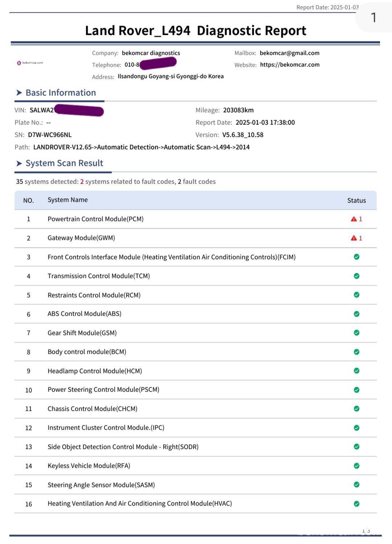Click the System Name column header
This screenshot has width=392, height=544.
(68, 200)
